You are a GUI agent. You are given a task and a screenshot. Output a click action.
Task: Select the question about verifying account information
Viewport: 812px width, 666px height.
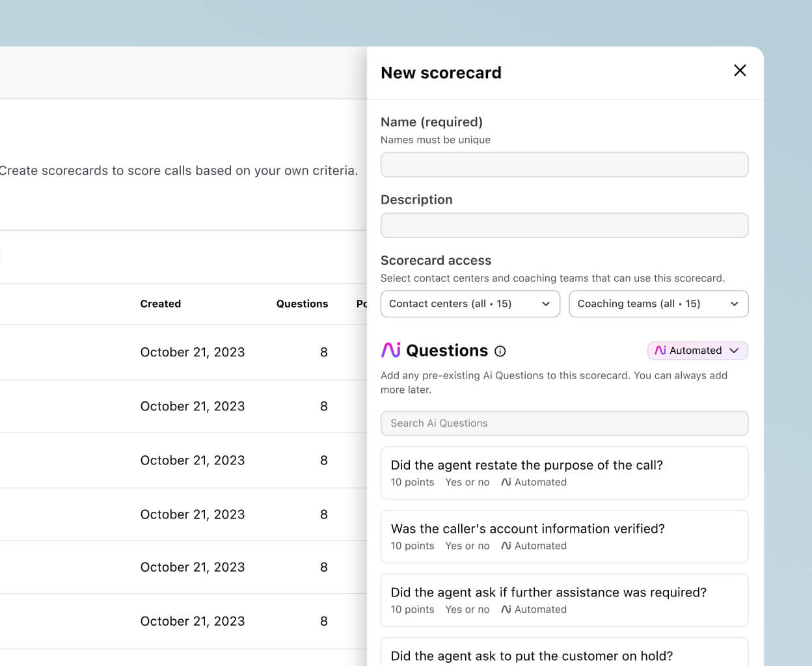(564, 536)
